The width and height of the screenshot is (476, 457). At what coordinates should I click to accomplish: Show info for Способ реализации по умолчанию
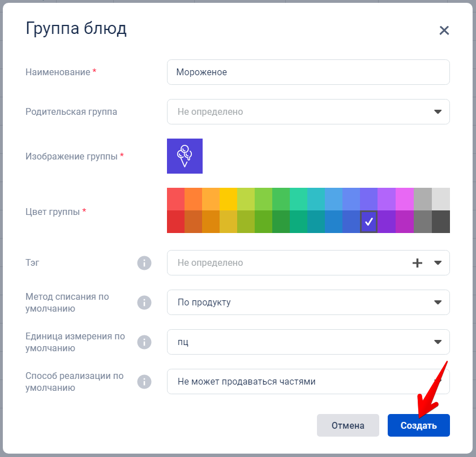[x=144, y=382]
